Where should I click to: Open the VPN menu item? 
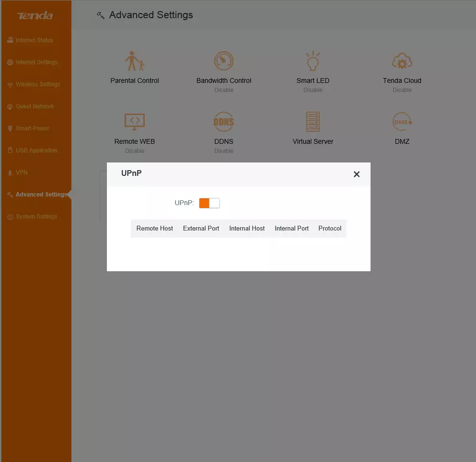pos(22,173)
